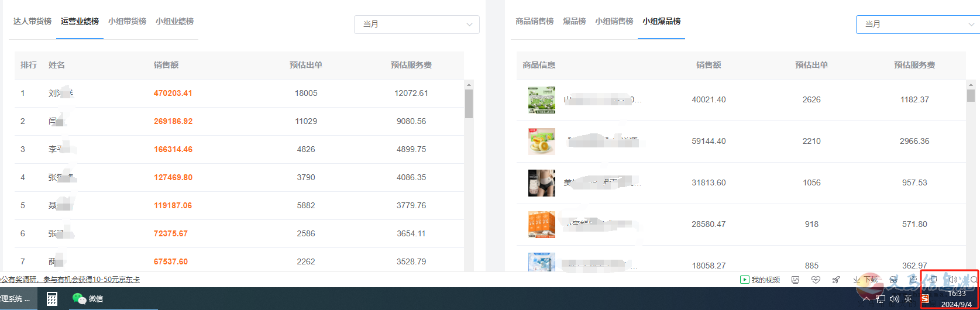Open Calculator from the taskbar
This screenshot has width=980, height=310.
point(52,299)
